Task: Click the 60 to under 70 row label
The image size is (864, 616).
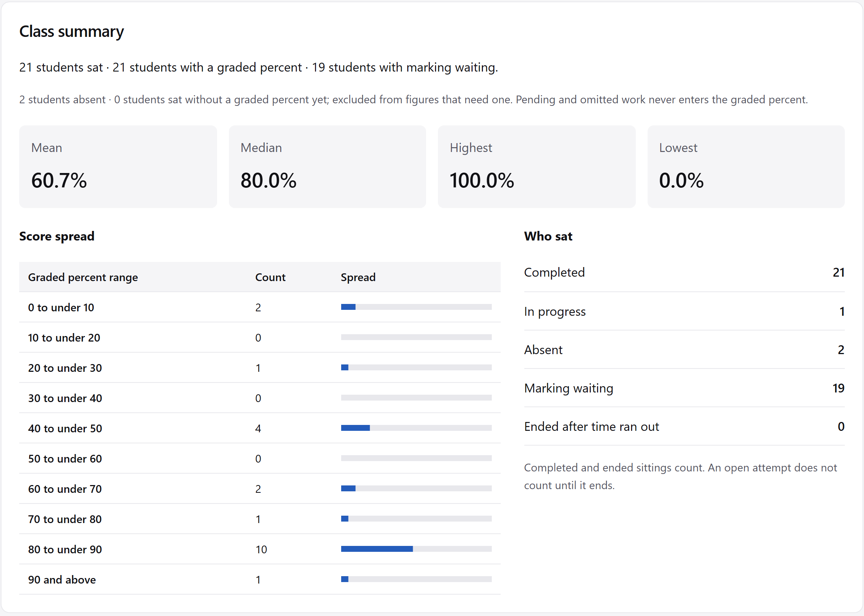Action: [x=65, y=489]
